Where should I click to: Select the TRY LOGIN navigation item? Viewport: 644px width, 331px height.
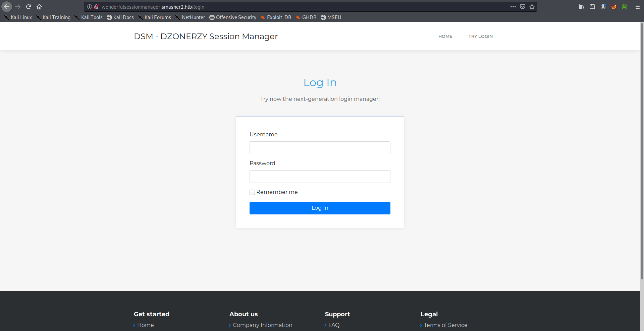coord(480,37)
